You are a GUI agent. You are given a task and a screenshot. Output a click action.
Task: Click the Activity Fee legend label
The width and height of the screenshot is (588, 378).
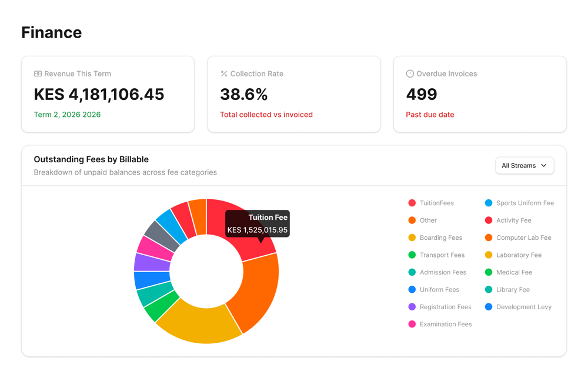pos(514,220)
